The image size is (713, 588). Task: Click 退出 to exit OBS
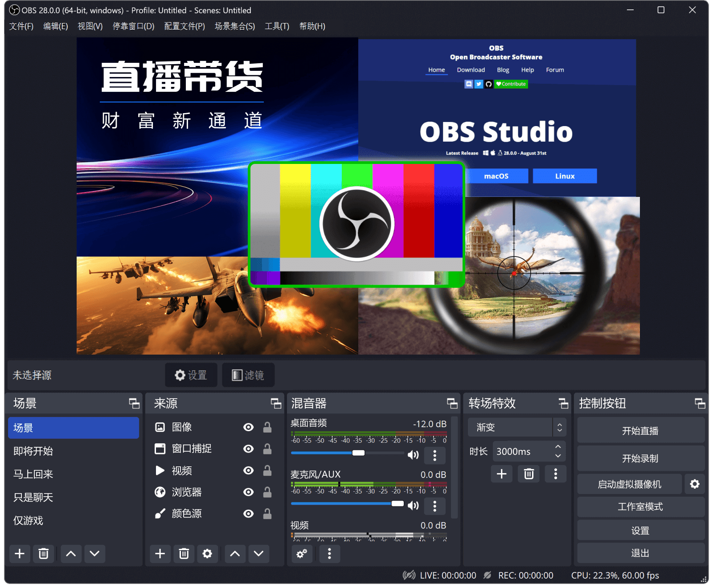point(640,553)
